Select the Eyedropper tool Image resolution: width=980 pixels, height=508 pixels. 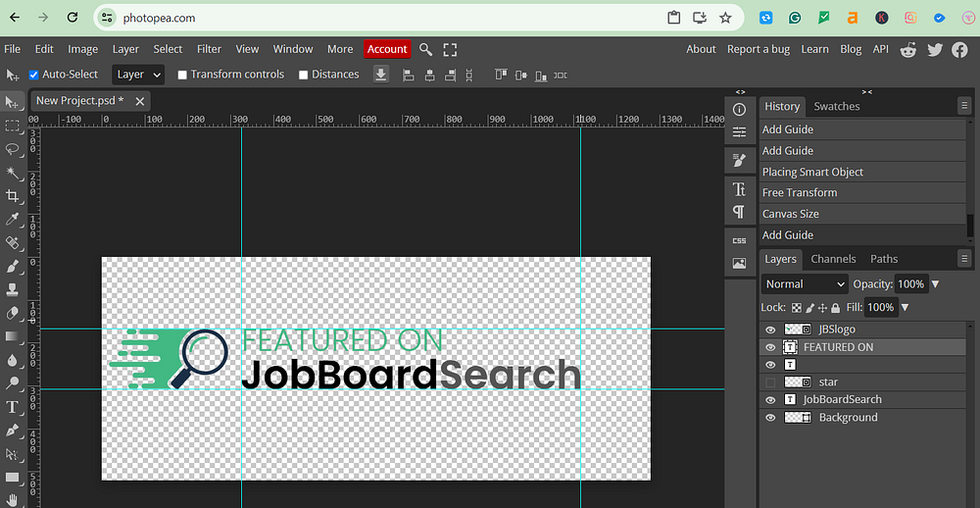13,220
